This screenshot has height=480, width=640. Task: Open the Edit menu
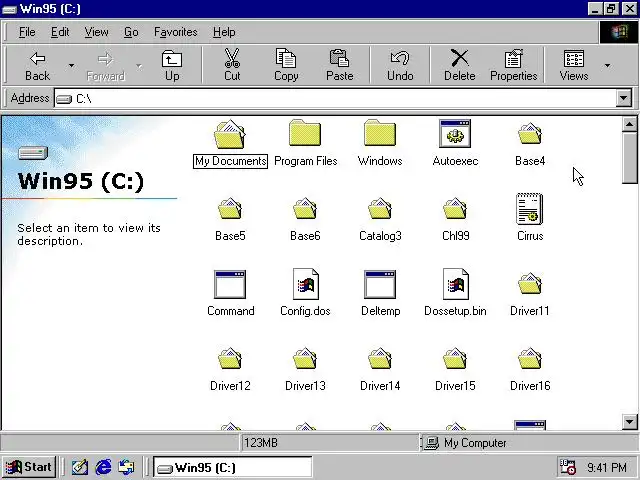click(60, 32)
